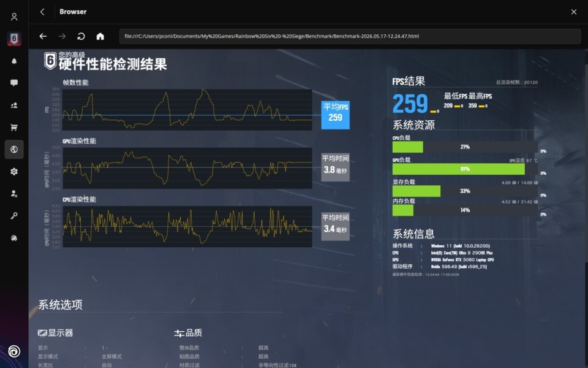Focus the URL address bar with Benchmark file path
Image resolution: width=588 pixels, height=368 pixels.
[350, 36]
